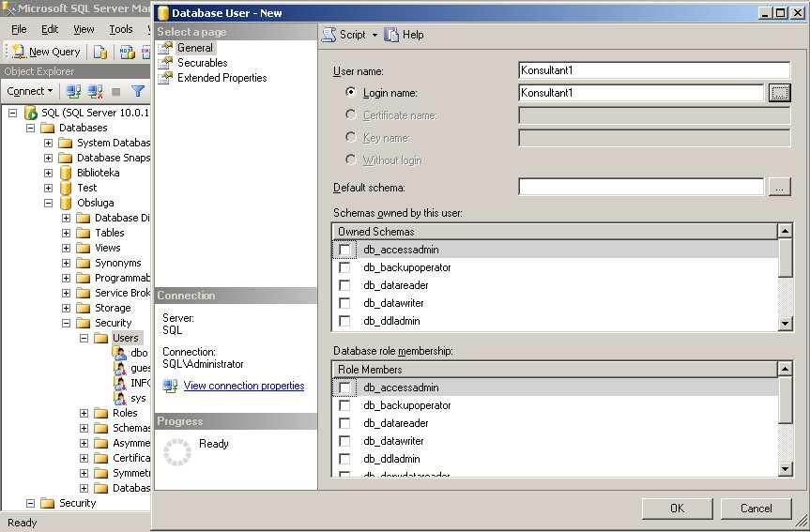Image resolution: width=810 pixels, height=532 pixels.
Task: Expand the System Databases node
Action: (48, 143)
